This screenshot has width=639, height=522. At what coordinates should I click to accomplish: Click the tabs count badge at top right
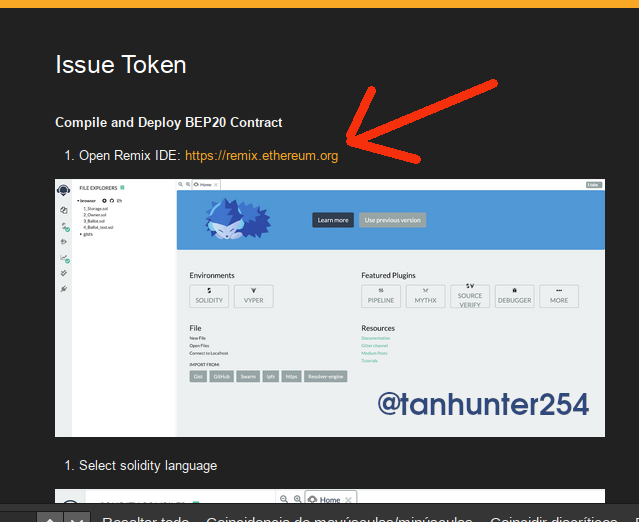594,185
